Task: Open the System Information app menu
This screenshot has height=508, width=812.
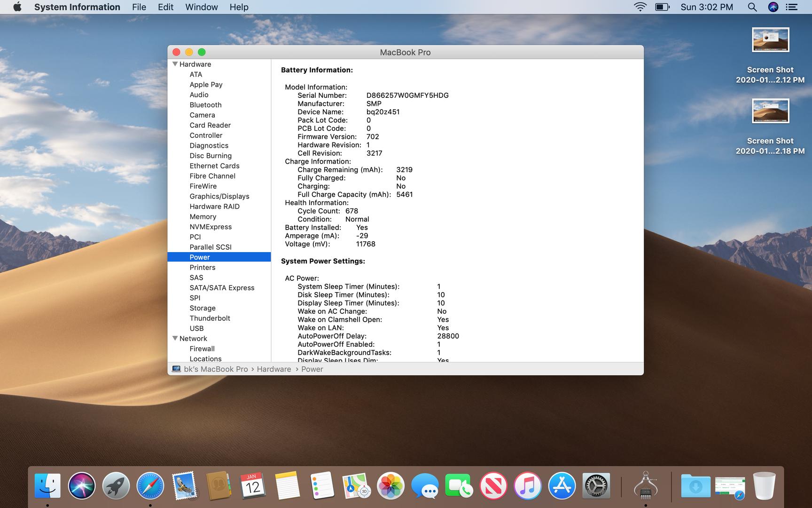Action: tap(77, 7)
